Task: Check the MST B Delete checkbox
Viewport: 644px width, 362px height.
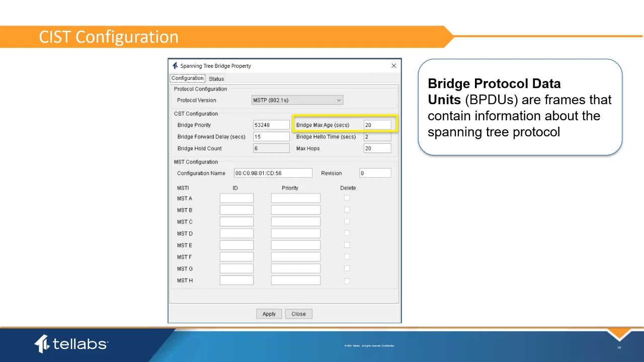Action: (x=347, y=210)
